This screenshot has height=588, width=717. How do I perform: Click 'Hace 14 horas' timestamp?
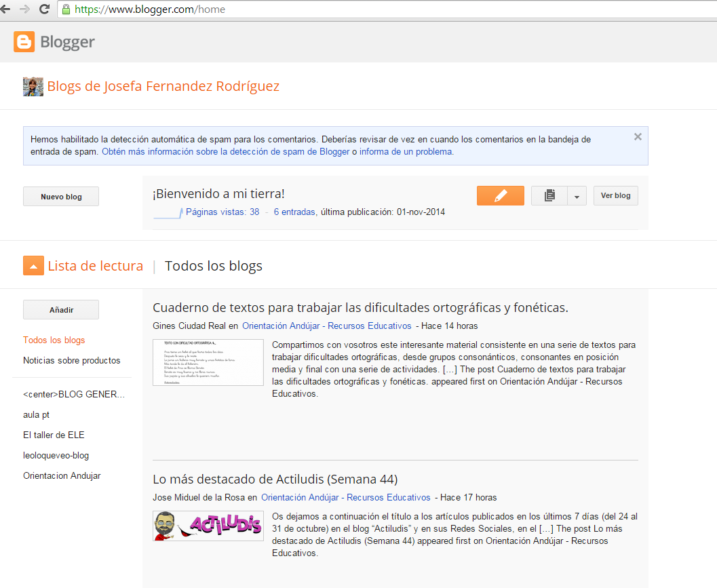450,326
